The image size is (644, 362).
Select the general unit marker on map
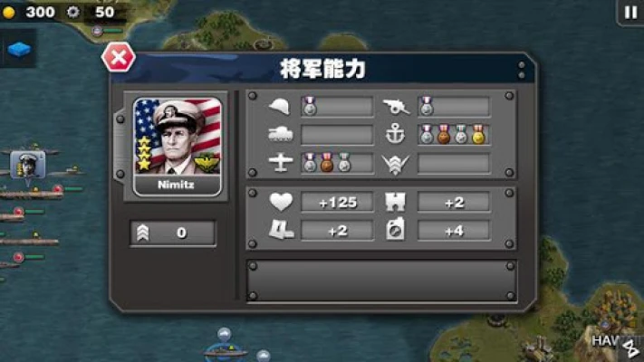point(27,165)
